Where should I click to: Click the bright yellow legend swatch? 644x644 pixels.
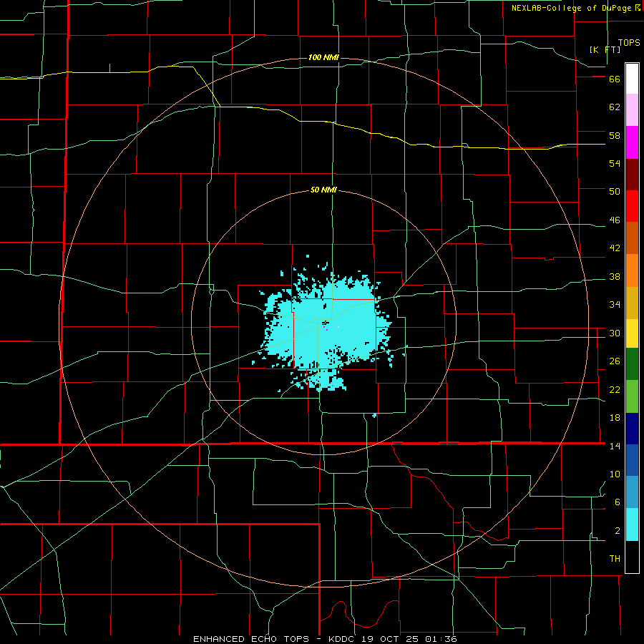pos(632,333)
